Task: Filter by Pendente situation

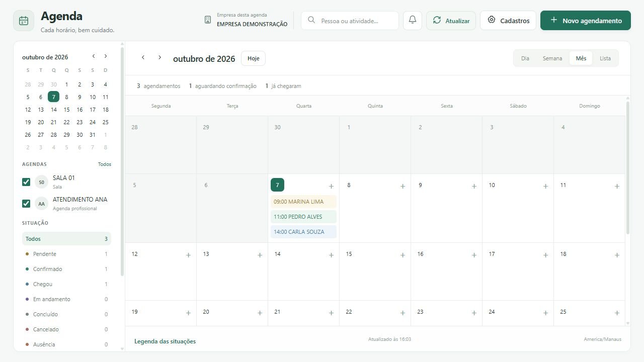Action: coord(66,254)
